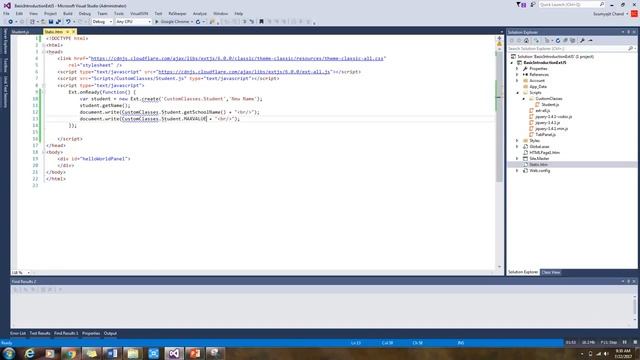Open the Any CPU platform dropdown

click(x=133, y=22)
